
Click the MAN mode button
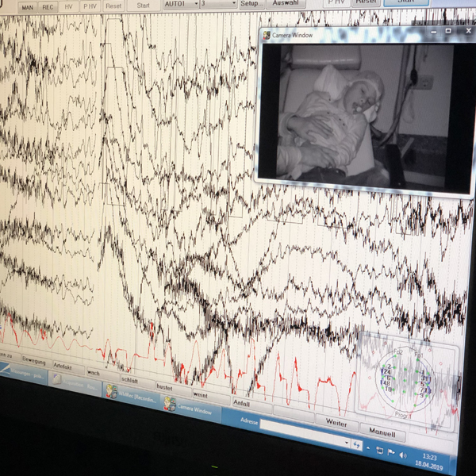(27, 7)
